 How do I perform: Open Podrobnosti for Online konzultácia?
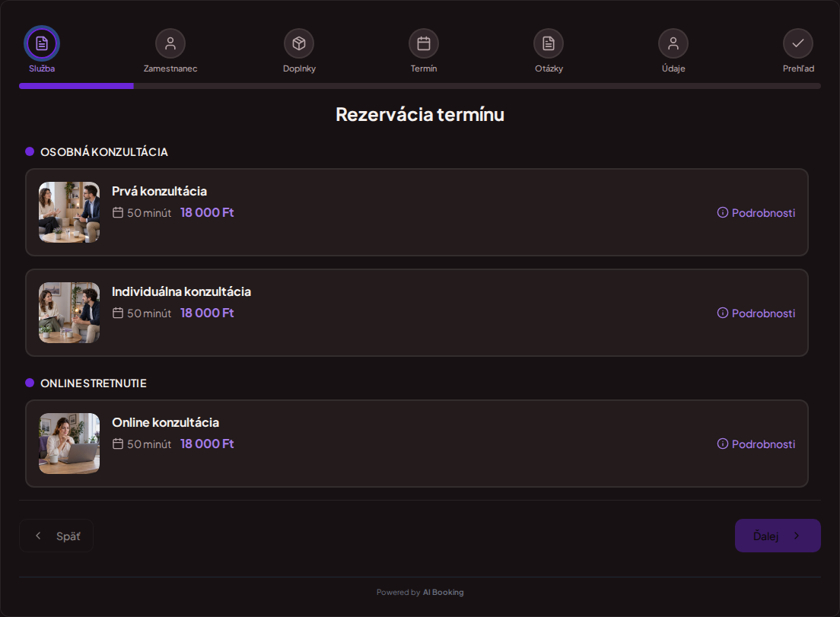pos(756,444)
